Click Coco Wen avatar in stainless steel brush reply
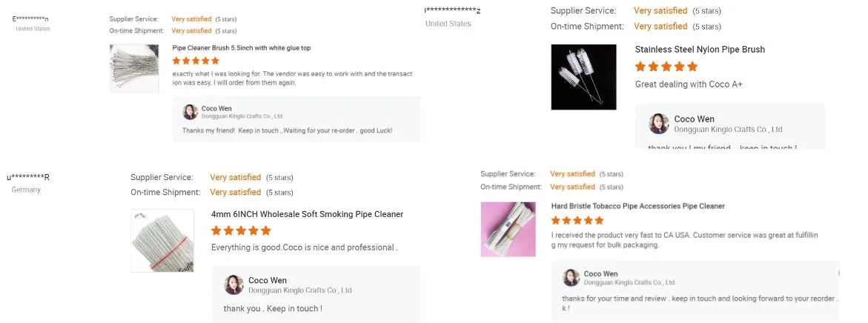The image size is (868, 323). pos(659,124)
